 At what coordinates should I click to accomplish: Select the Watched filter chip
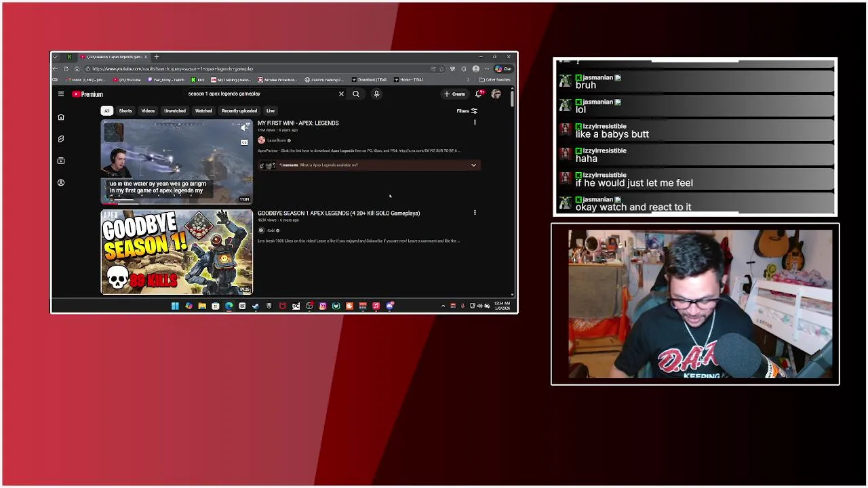point(203,111)
